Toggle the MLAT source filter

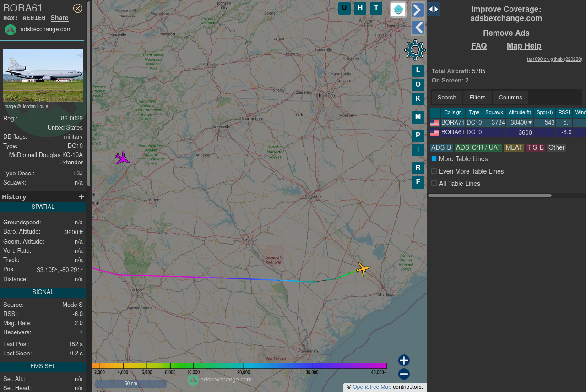point(514,147)
